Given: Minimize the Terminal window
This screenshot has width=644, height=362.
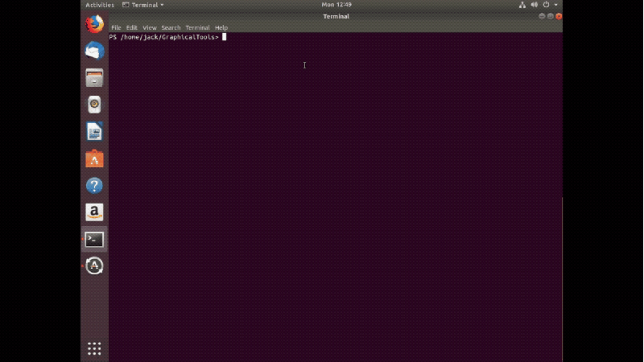Looking at the screenshot, I should 542,16.
